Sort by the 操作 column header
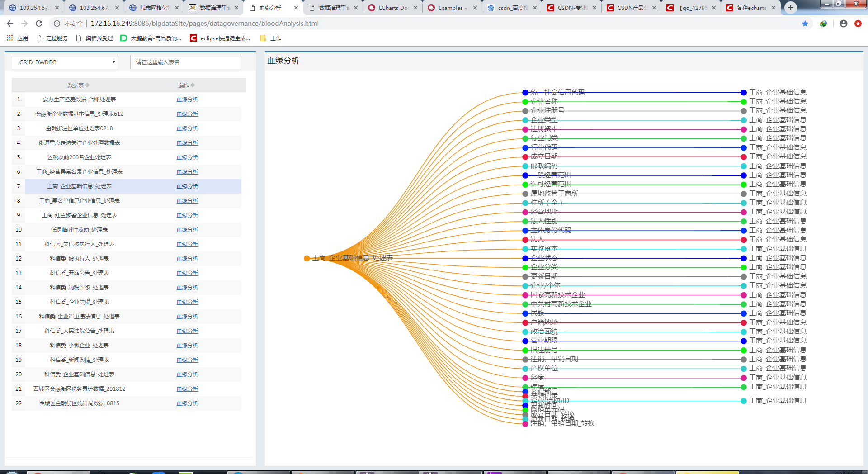 point(186,85)
